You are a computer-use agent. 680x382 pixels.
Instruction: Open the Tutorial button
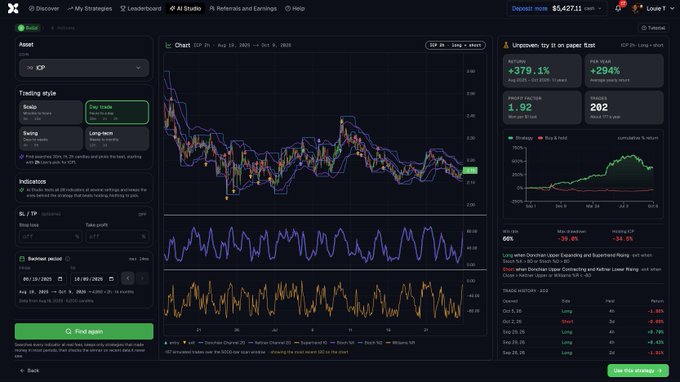coord(653,28)
